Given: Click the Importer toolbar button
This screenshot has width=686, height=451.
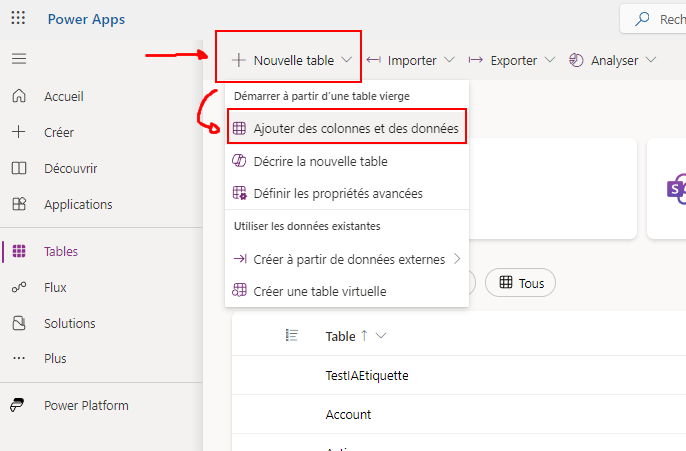Looking at the screenshot, I should point(410,60).
